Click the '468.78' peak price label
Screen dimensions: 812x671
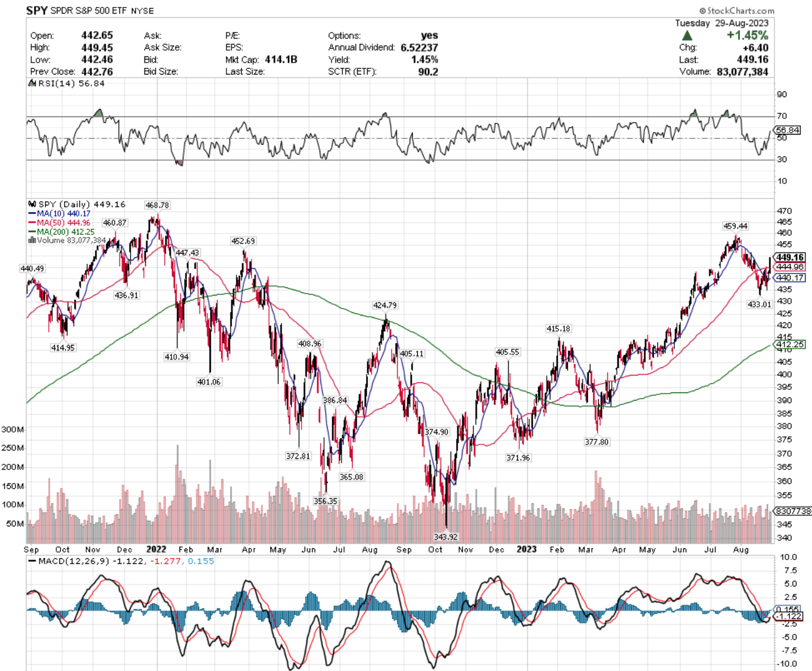pos(157,205)
